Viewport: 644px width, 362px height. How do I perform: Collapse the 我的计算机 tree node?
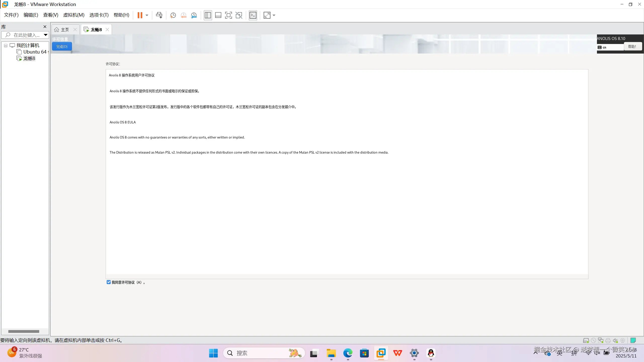(x=6, y=46)
